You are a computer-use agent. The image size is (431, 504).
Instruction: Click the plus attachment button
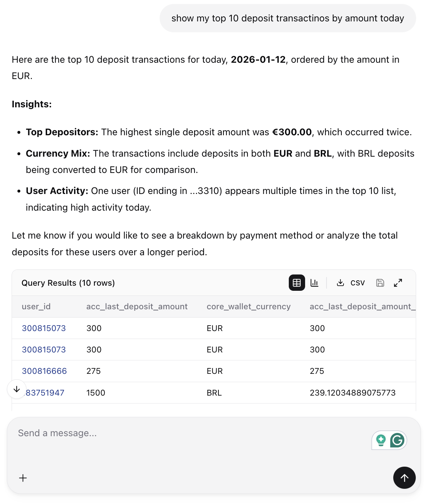click(23, 478)
